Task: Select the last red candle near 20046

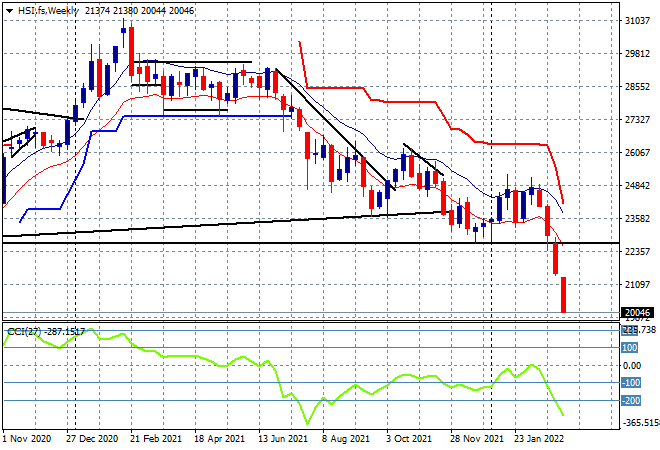Action: (563, 295)
